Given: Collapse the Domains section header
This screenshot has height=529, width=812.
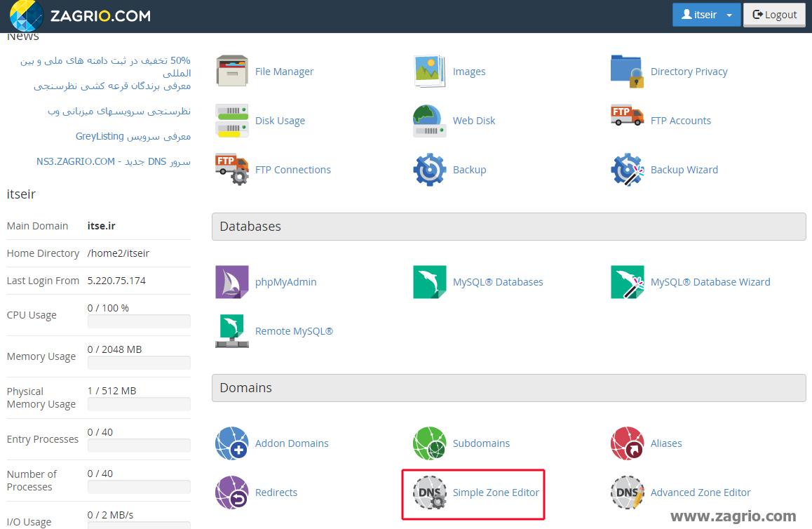Looking at the screenshot, I should [508, 387].
